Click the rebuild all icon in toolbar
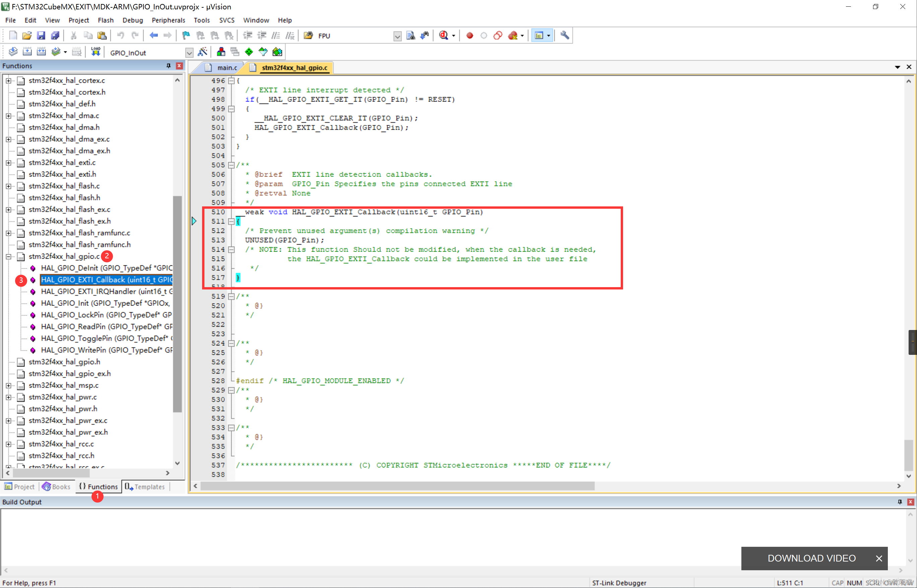 point(42,53)
